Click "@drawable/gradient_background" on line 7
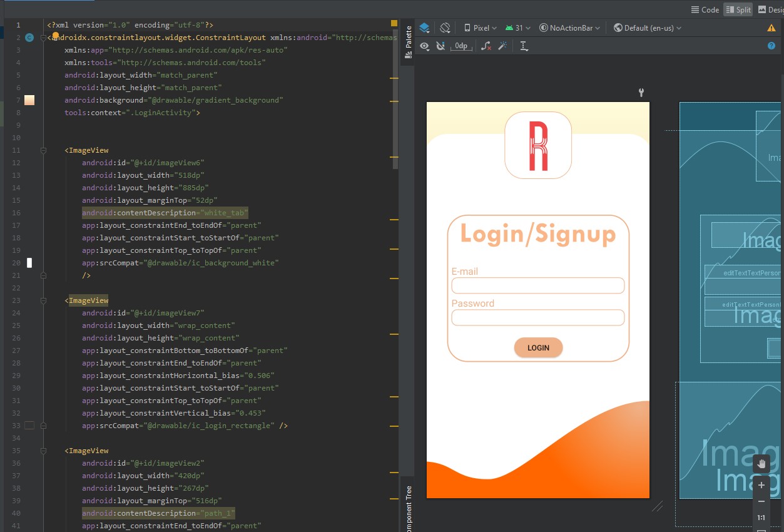784x532 pixels. click(x=215, y=100)
